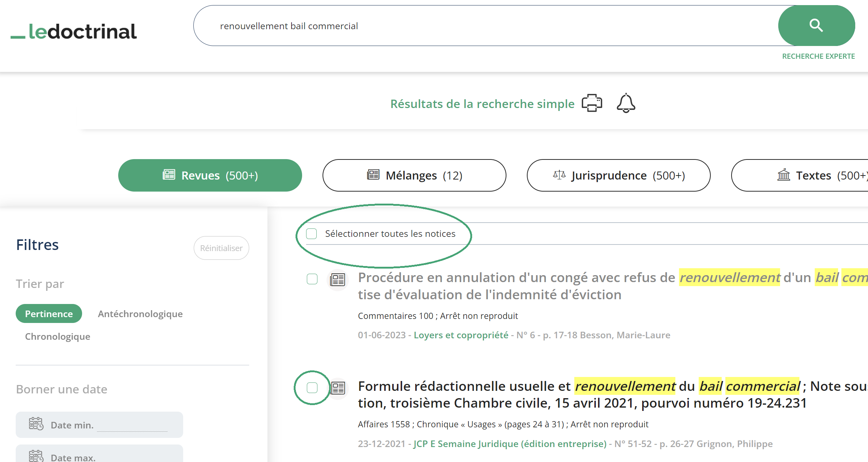The width and height of the screenshot is (868, 462).
Task: Click the Réinitialiser filters button
Action: point(221,248)
